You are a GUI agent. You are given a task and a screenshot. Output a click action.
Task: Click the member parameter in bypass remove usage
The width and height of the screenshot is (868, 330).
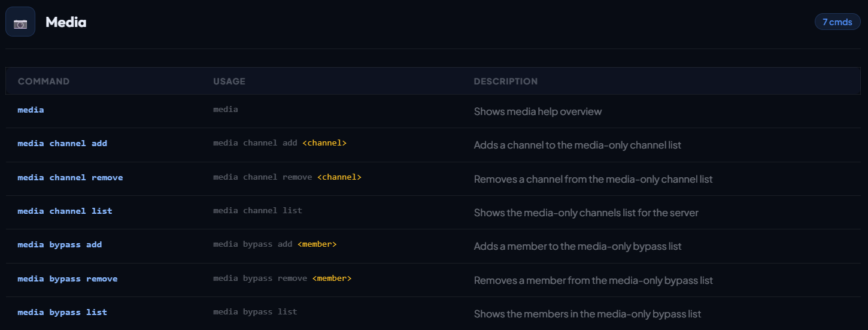pyautogui.click(x=332, y=278)
